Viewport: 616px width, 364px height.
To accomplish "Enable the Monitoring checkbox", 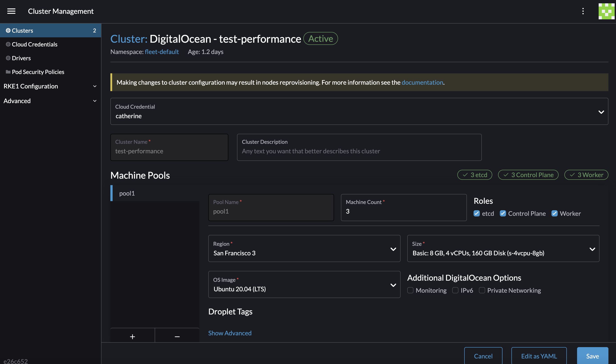I will [410, 290].
